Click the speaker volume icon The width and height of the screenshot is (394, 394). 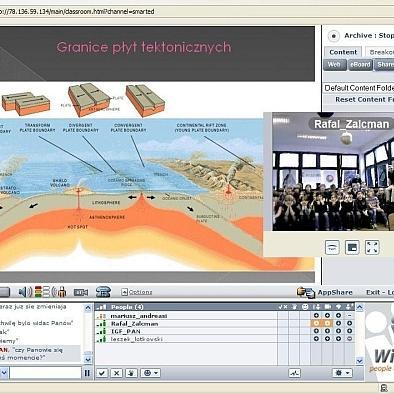(x=25, y=292)
